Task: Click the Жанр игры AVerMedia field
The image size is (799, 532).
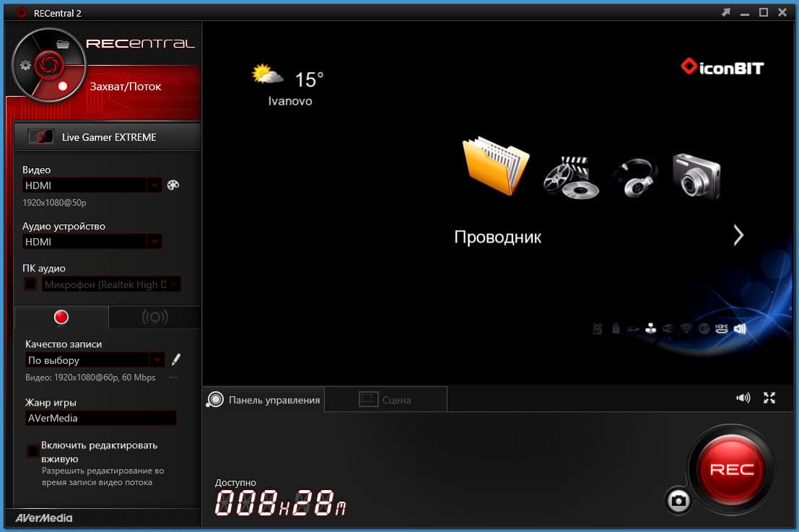Action: pos(101,419)
